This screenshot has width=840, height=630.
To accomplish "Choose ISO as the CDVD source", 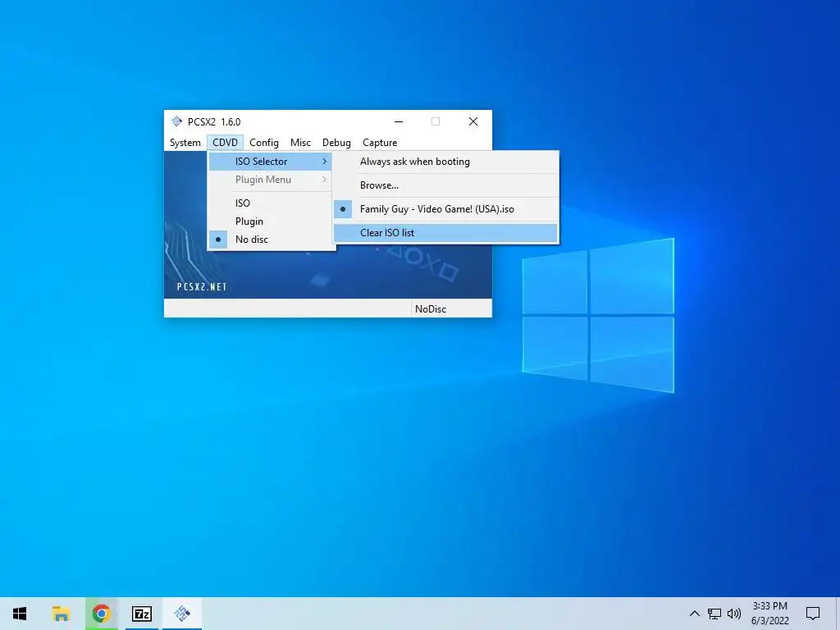I will pyautogui.click(x=270, y=203).
